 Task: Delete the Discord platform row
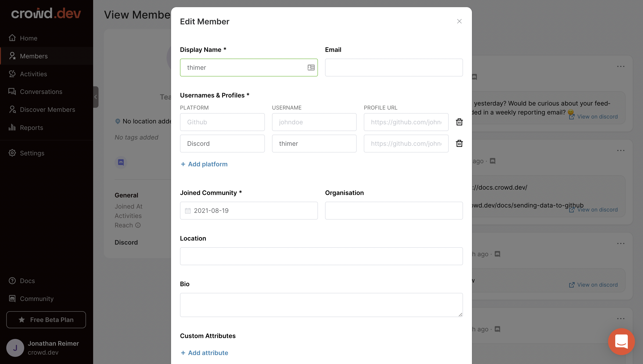coord(459,144)
